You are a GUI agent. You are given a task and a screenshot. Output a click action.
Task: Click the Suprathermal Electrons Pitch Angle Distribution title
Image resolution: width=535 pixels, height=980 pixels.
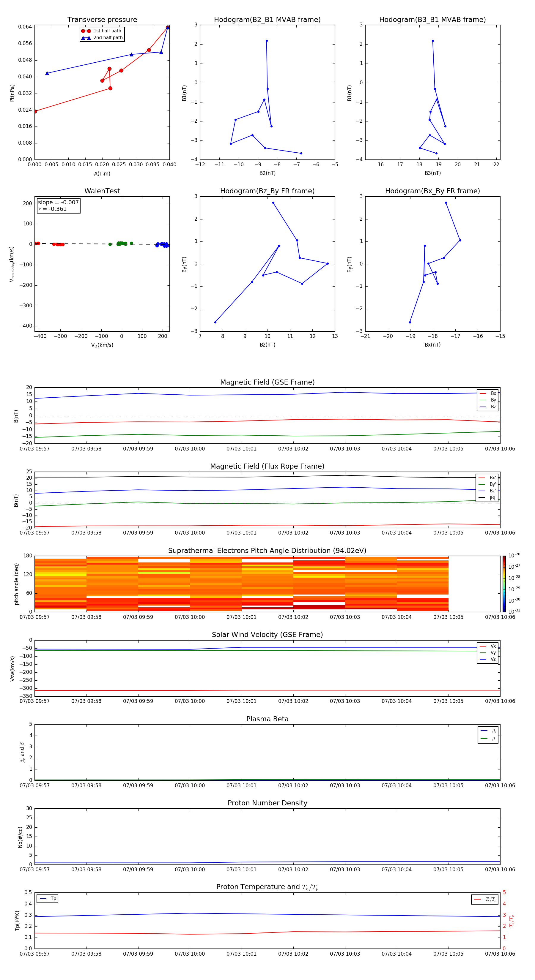click(x=267, y=551)
